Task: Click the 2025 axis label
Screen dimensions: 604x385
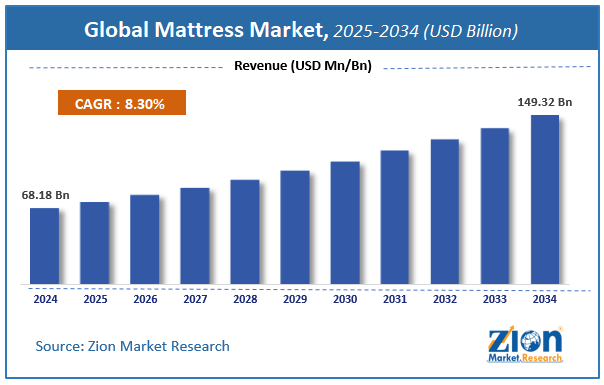Action: (x=96, y=299)
